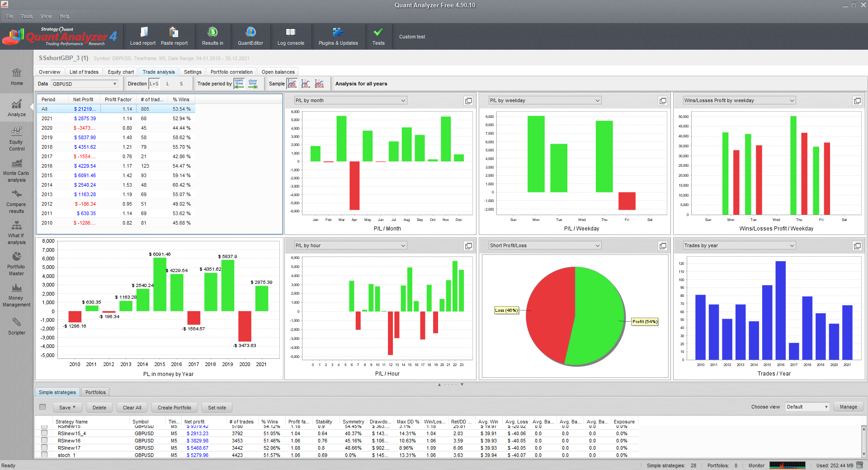
Task: Click the Clear All button
Action: 132,408
